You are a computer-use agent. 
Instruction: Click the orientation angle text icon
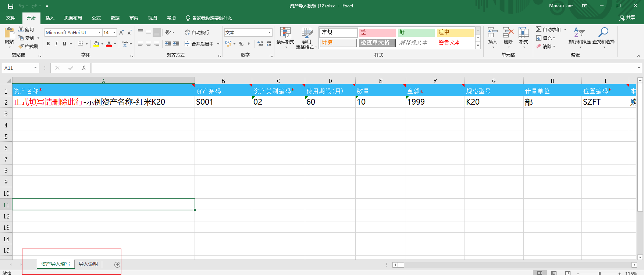pos(168,32)
